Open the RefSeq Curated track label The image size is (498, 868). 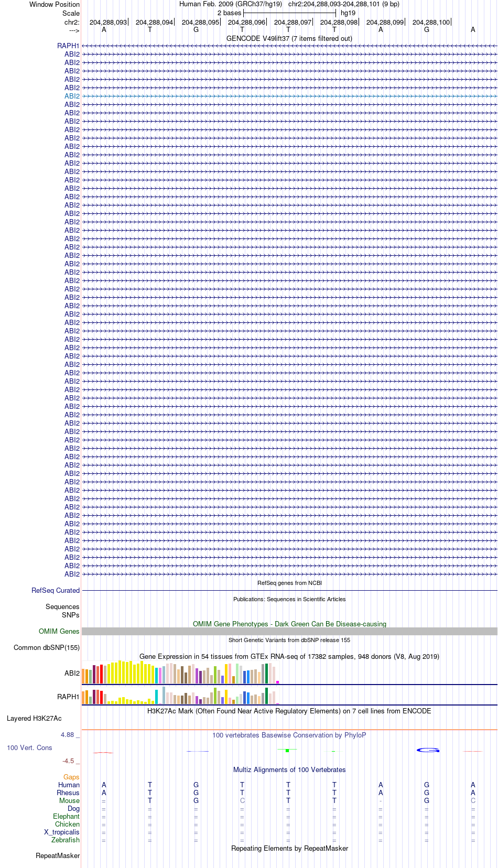(56, 590)
